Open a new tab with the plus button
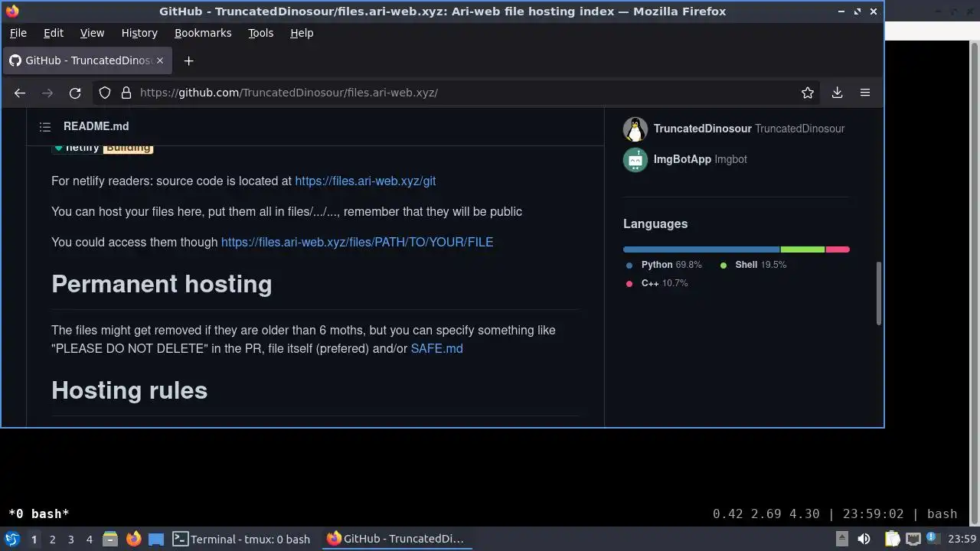Image resolution: width=980 pixels, height=551 pixels. tap(188, 60)
